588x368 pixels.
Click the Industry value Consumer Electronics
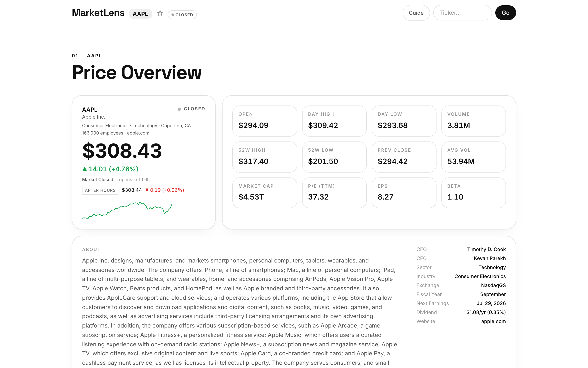coord(480,276)
